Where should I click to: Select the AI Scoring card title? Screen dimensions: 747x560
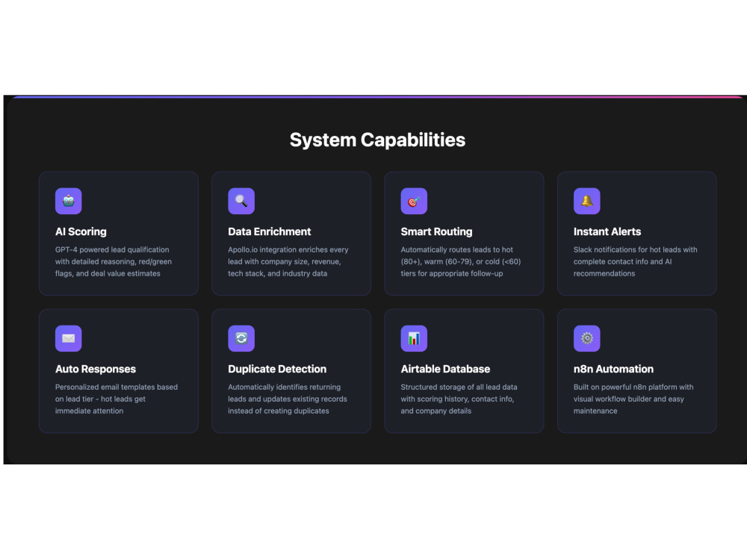tap(81, 232)
